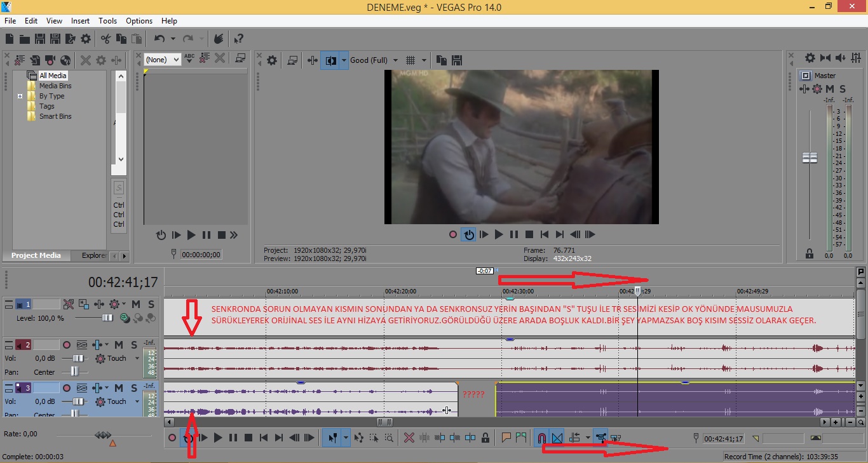868x463 pixels.
Task: Arm audio track 2 for record
Action: tap(66, 345)
